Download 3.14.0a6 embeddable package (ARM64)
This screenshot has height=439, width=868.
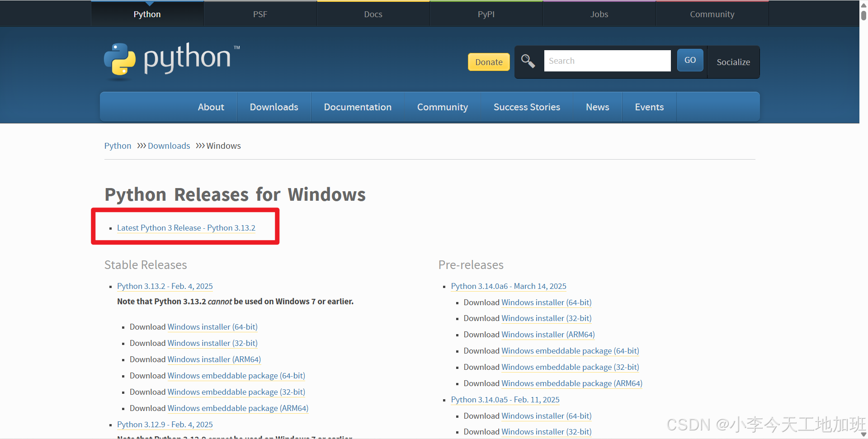tap(572, 383)
